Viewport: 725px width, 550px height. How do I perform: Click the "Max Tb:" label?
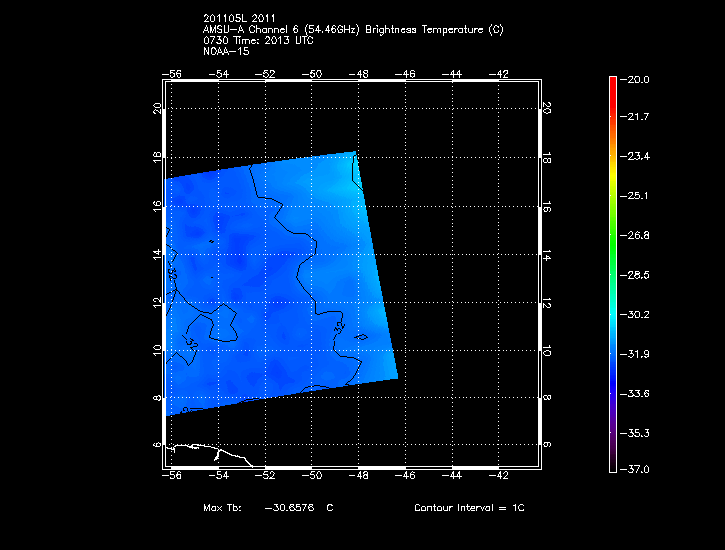(222, 507)
